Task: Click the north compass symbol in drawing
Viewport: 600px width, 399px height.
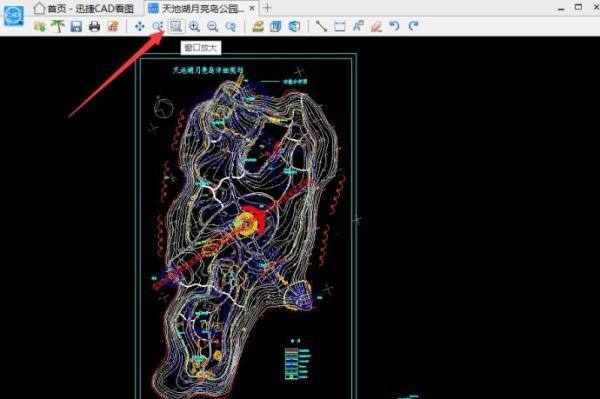Action: 163,107
